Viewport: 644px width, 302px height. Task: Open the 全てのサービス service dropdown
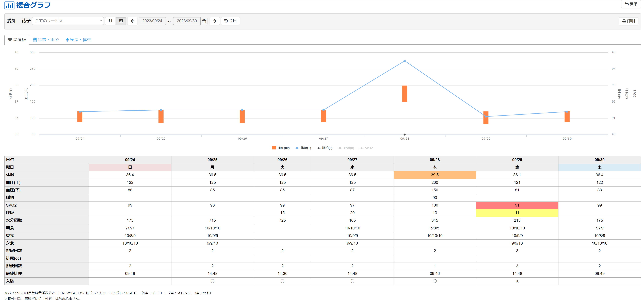tap(68, 21)
